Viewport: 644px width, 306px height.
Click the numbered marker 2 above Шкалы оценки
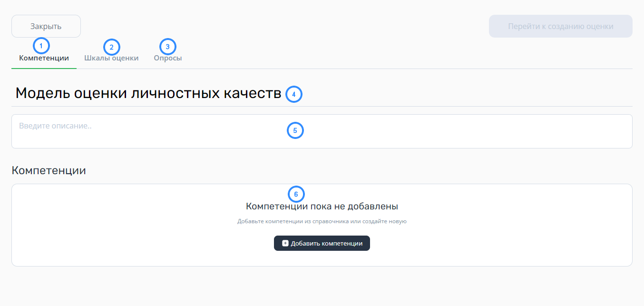pos(112,47)
